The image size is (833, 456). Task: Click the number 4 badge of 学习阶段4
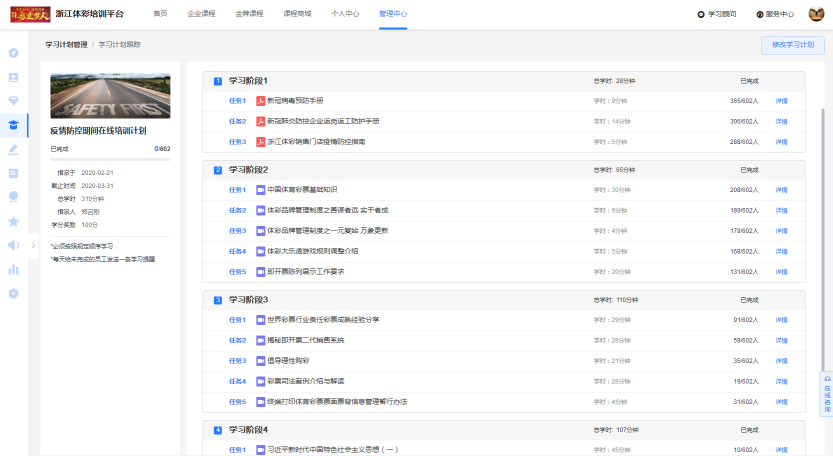pyautogui.click(x=218, y=430)
